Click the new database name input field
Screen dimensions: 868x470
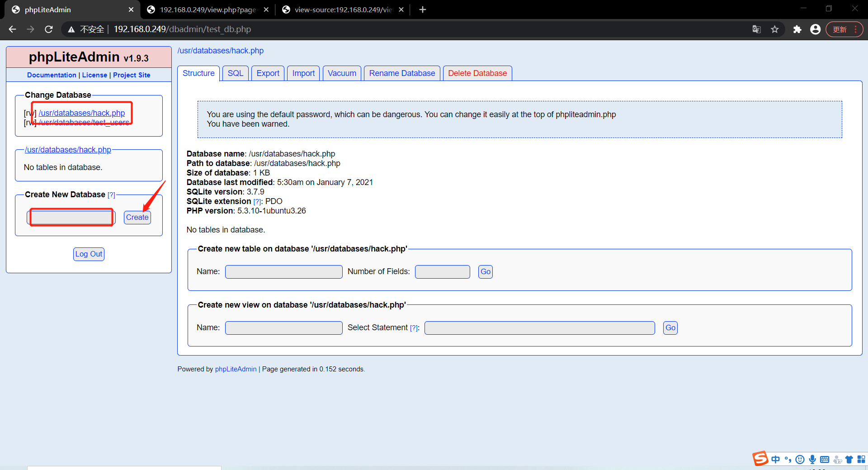[71, 218]
